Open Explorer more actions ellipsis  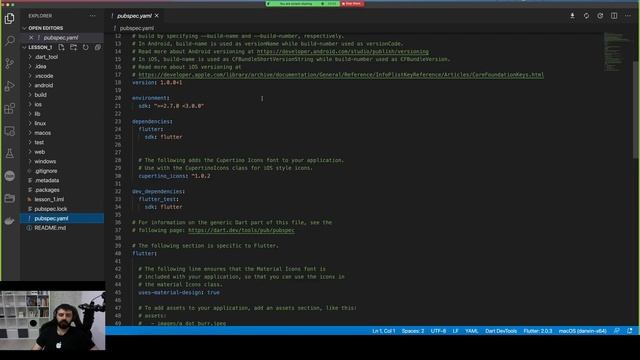(93, 16)
